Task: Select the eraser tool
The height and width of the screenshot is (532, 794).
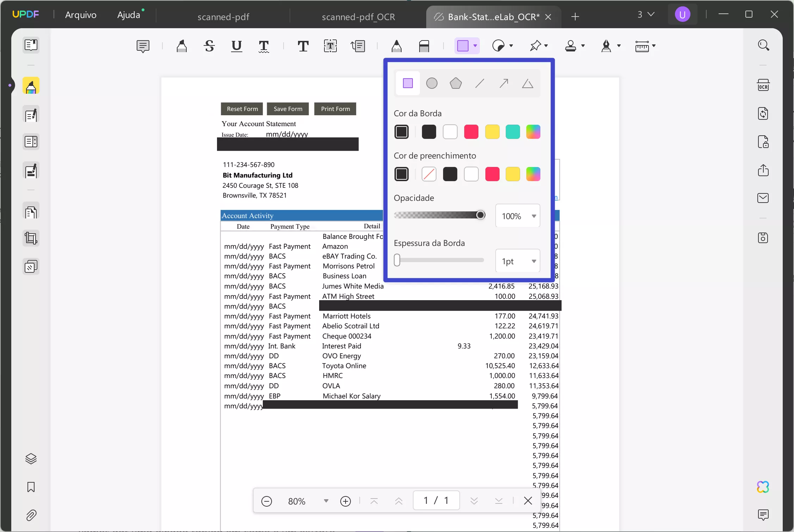Action: [x=424, y=46]
